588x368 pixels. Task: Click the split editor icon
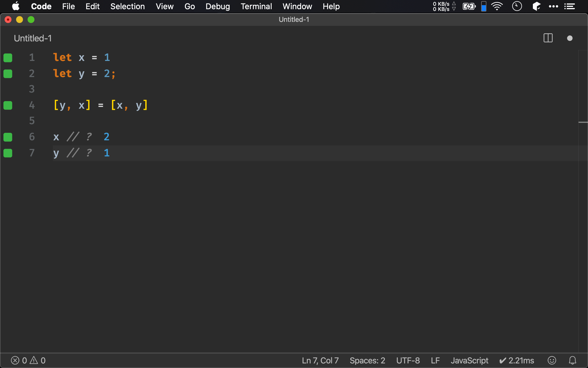[548, 38]
